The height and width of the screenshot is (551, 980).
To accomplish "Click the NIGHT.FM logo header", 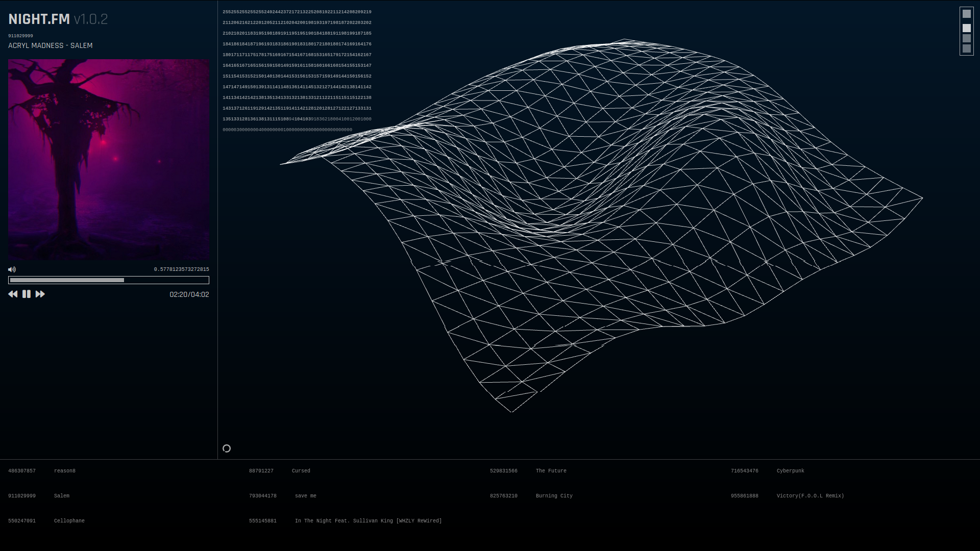I will (x=38, y=18).
